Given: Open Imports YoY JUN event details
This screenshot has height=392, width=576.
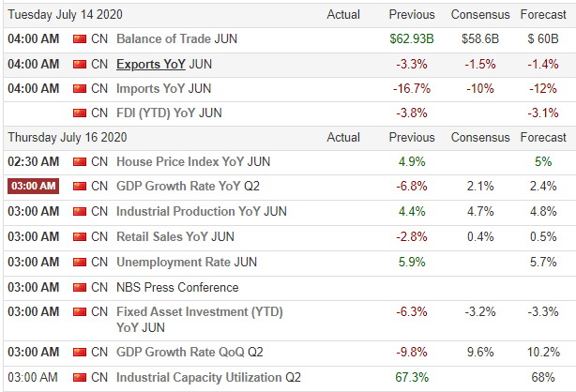Looking at the screenshot, I should pyautogui.click(x=163, y=89).
